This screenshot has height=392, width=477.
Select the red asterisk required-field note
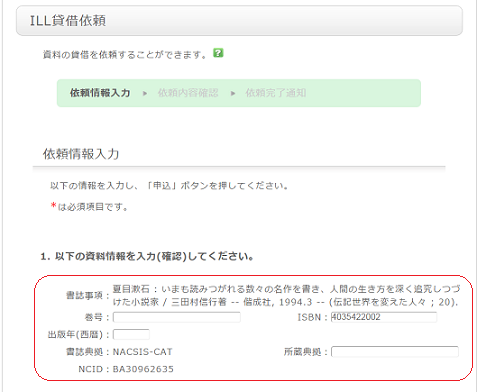(x=89, y=207)
